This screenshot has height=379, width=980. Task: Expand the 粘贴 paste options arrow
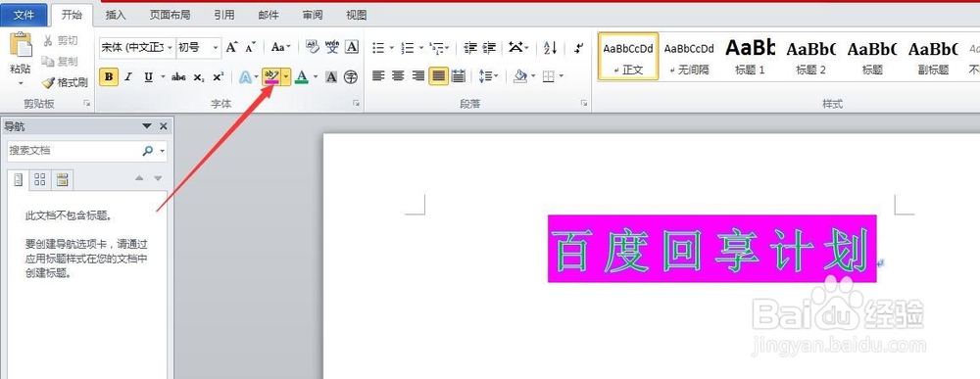21,83
